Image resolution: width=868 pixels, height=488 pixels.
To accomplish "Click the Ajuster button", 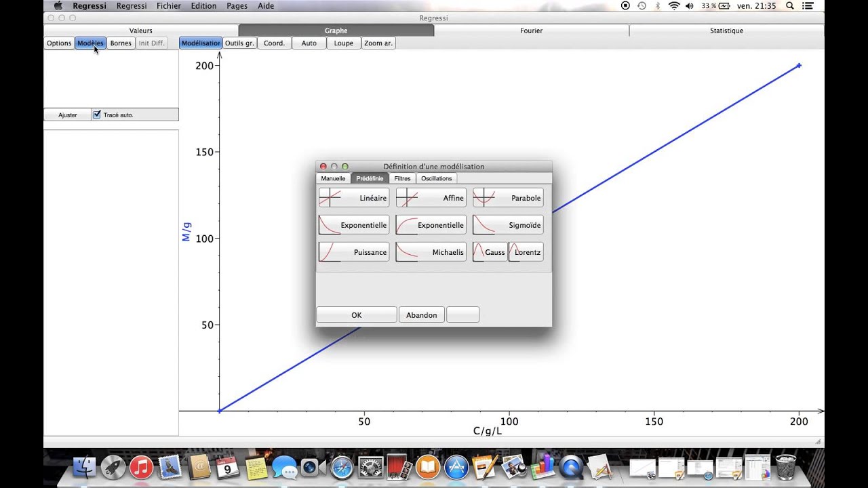I will click(x=68, y=115).
